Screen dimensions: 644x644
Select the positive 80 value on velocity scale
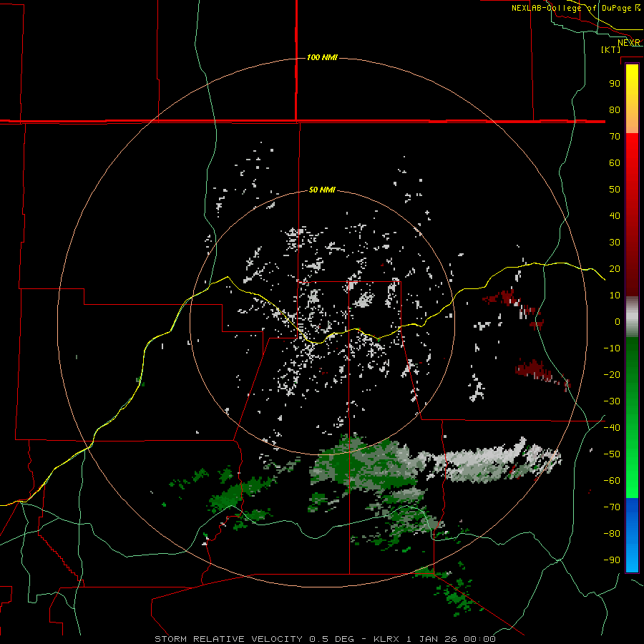pos(615,109)
